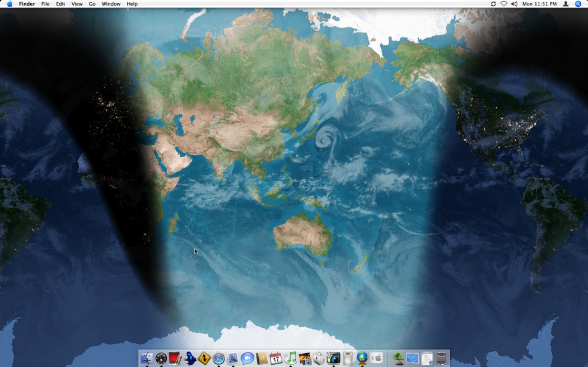Open iPhoto camera picture icon in Dock
Image resolution: width=588 pixels, height=367 pixels.
pyautogui.click(x=305, y=359)
